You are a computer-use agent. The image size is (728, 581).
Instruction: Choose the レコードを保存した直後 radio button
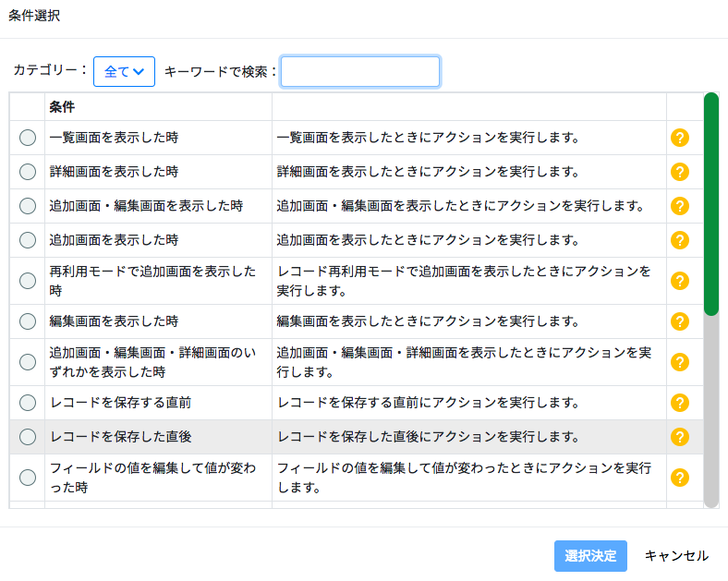pyautogui.click(x=28, y=437)
